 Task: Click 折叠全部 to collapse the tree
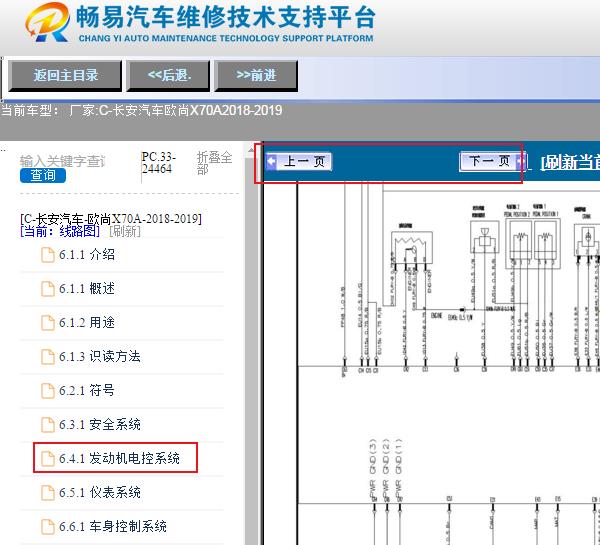pos(214,163)
